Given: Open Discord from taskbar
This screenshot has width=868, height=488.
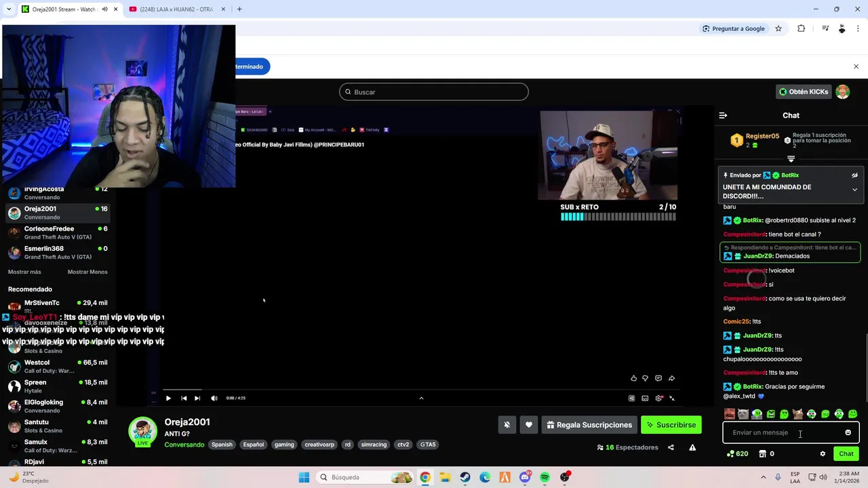Looking at the screenshot, I should point(525,477).
